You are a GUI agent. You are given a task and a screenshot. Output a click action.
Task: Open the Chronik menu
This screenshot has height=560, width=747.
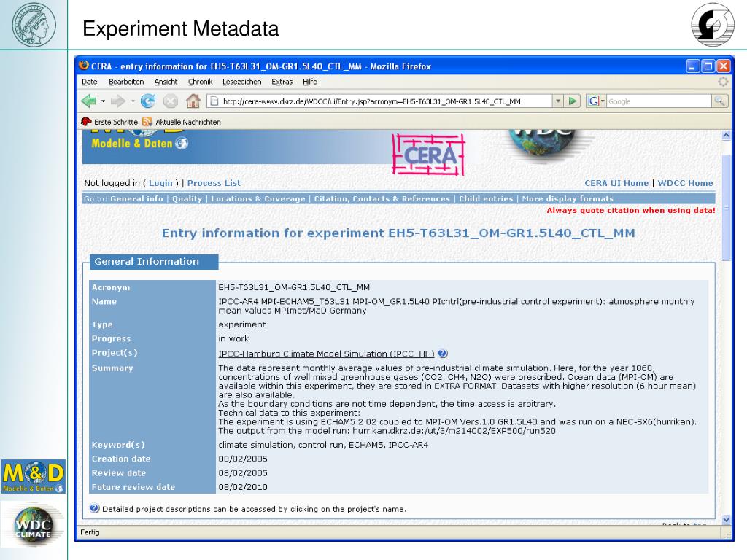pyautogui.click(x=200, y=82)
